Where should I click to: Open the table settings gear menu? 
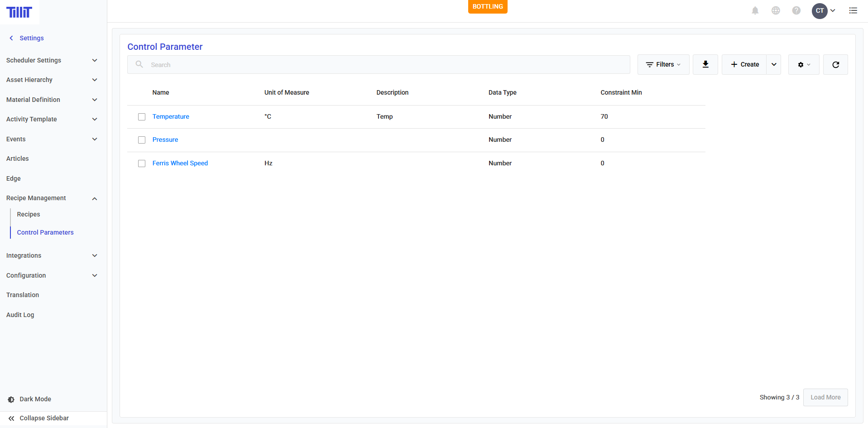[x=803, y=64]
